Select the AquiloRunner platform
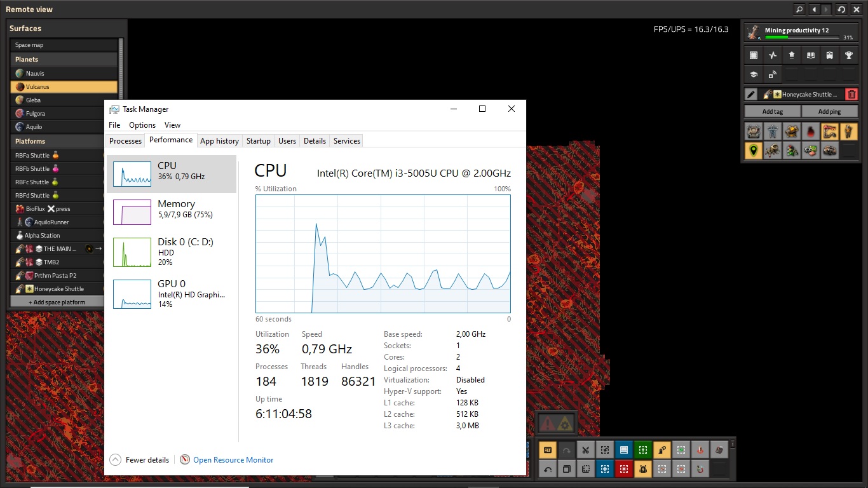The image size is (868, 488). click(x=58, y=222)
